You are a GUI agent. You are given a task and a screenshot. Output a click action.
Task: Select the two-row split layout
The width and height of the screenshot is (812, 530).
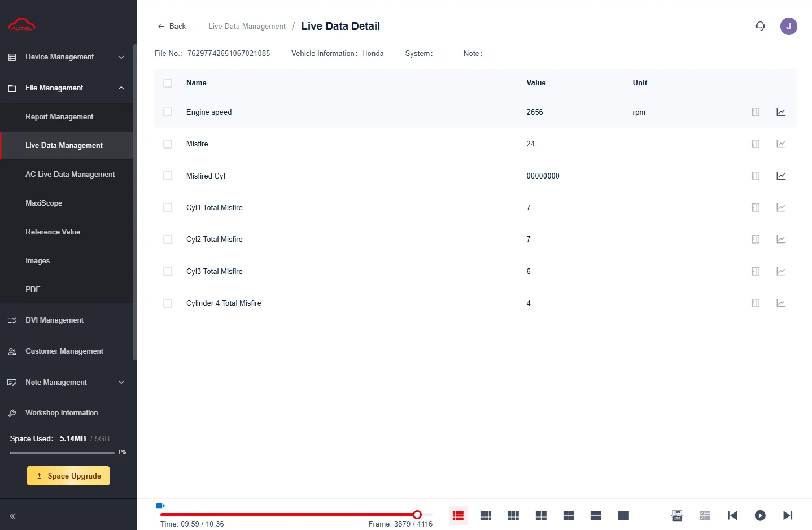click(596, 515)
